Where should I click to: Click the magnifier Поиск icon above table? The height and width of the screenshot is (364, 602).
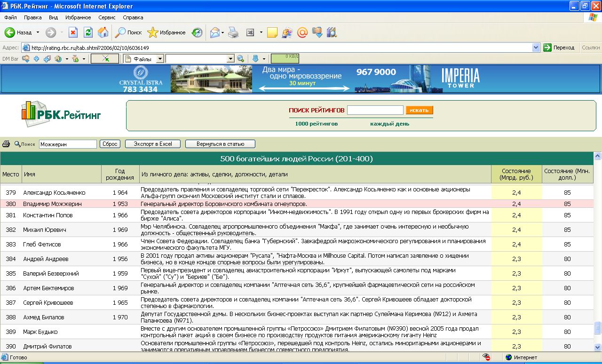tap(24, 144)
